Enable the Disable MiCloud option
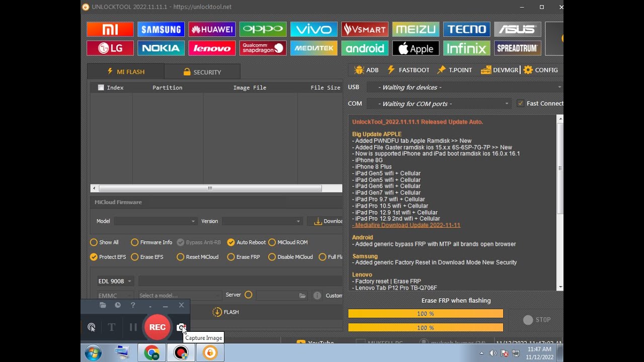Screen dimensions: 644x362 click(291, 257)
